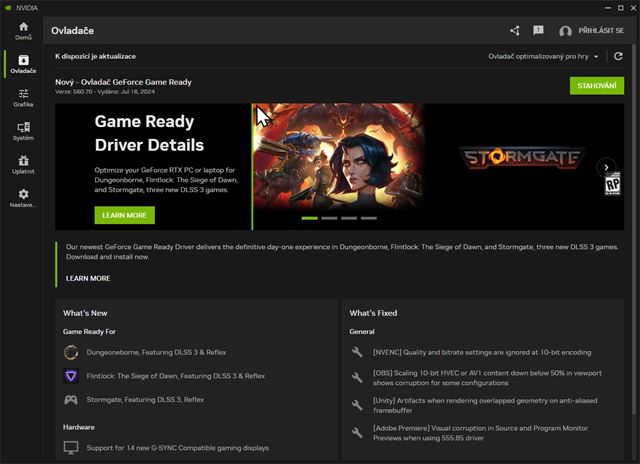The height and width of the screenshot is (464, 640).
Task: Advance banner with next arrow
Action: [606, 167]
